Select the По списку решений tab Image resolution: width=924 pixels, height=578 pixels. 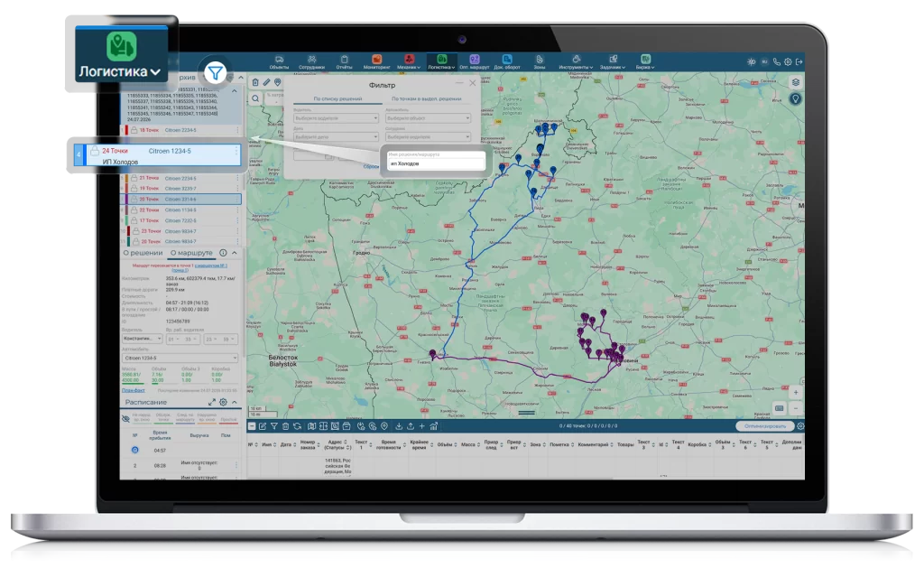337,99
